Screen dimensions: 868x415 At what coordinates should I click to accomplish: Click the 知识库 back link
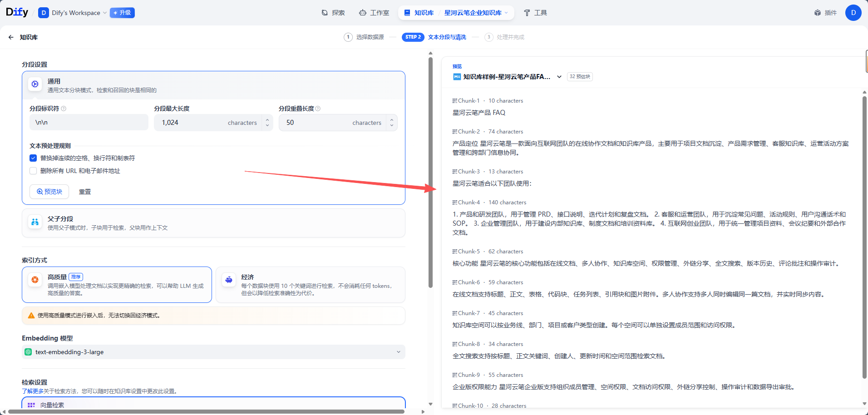[29, 37]
